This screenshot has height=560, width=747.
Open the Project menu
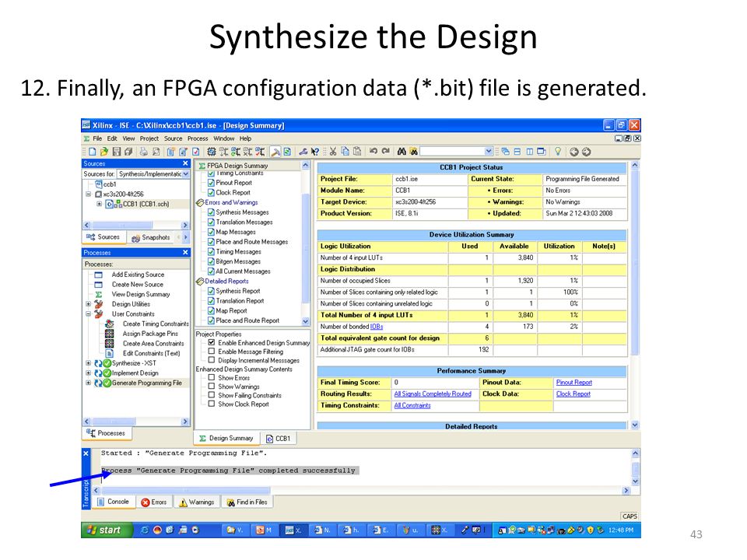pos(149,138)
